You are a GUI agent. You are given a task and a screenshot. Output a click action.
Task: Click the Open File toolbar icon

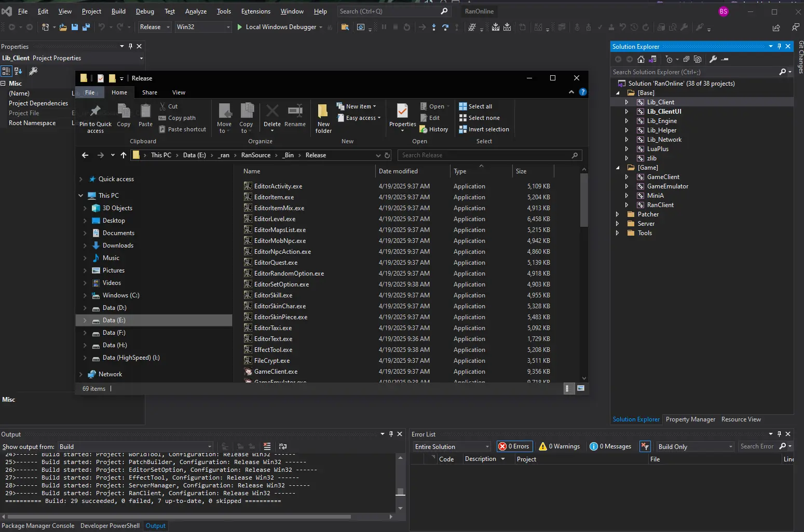[x=63, y=27]
